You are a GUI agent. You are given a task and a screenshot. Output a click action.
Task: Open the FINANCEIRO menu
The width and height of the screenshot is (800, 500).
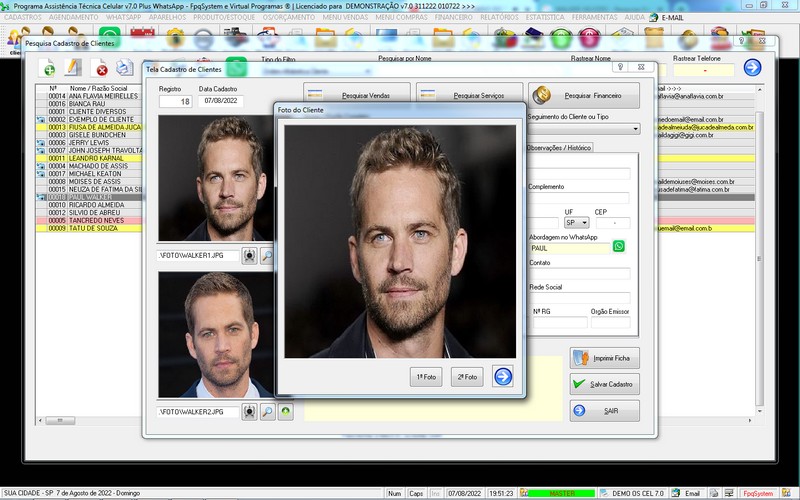454,17
